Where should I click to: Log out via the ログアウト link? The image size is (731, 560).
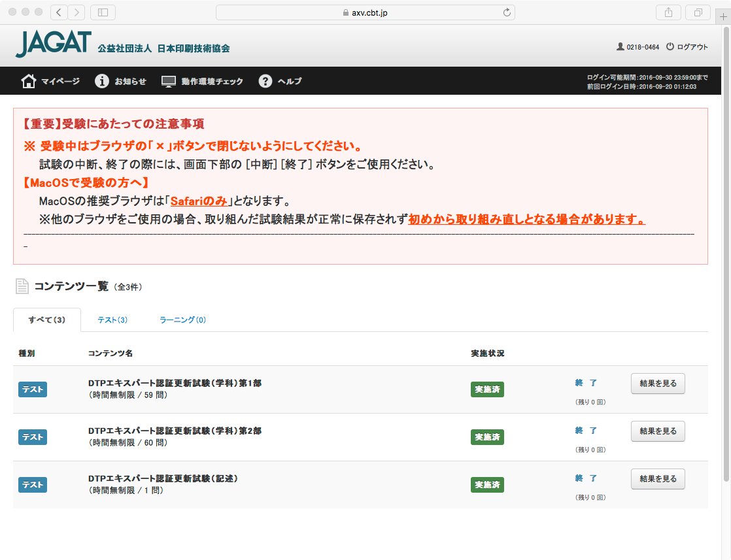click(692, 47)
